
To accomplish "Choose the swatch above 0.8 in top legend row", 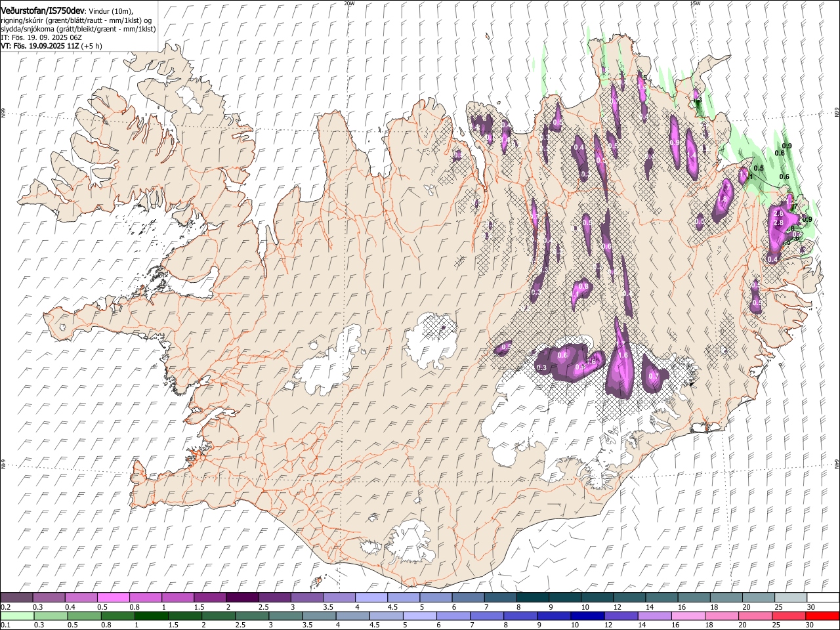I will 145,598.
